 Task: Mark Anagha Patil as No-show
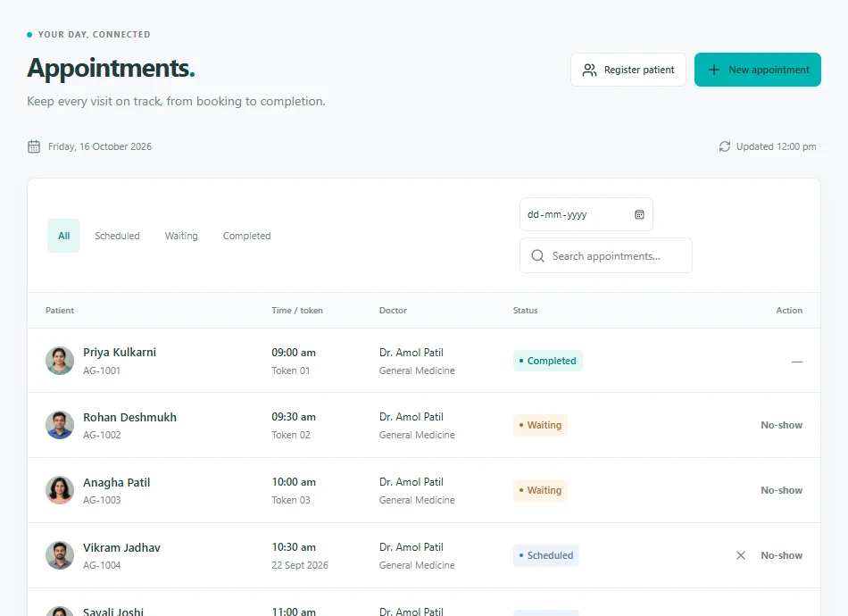tap(781, 490)
